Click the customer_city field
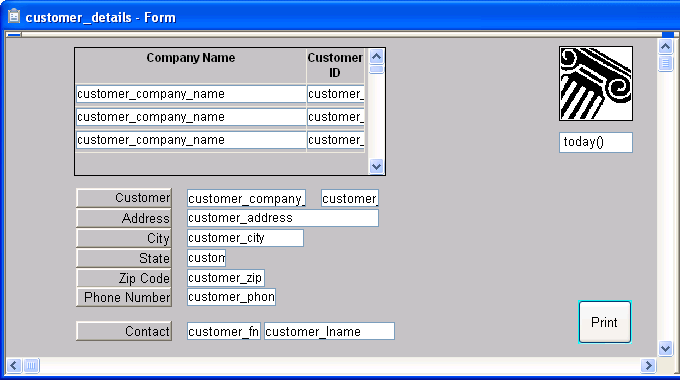Screen dimensions: 680x380 click(x=245, y=238)
